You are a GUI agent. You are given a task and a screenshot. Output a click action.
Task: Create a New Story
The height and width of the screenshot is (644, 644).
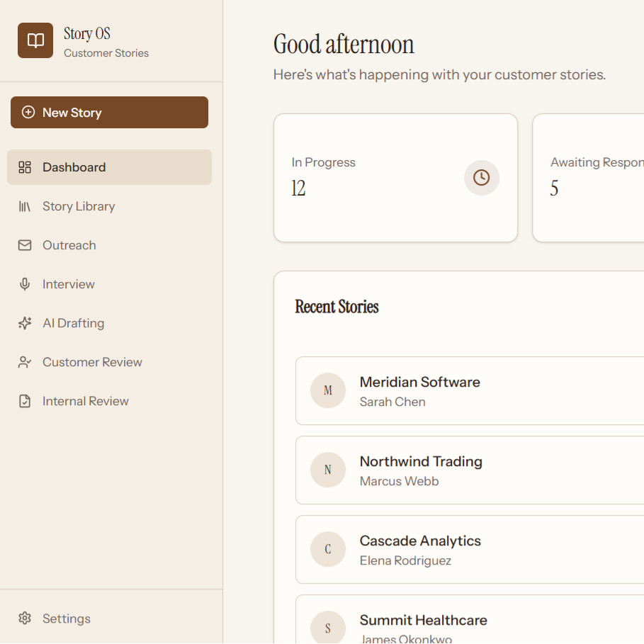click(x=109, y=113)
